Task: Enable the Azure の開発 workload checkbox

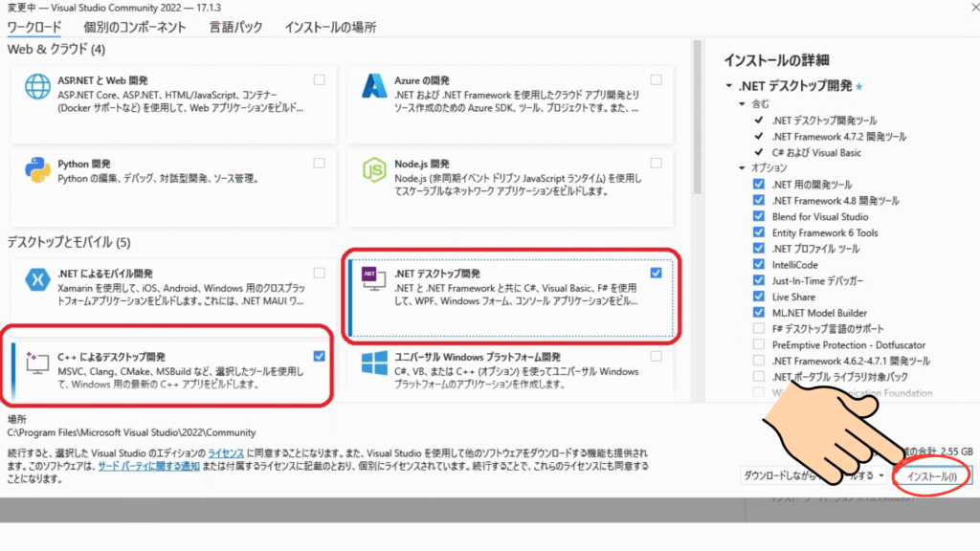Action: point(656,80)
